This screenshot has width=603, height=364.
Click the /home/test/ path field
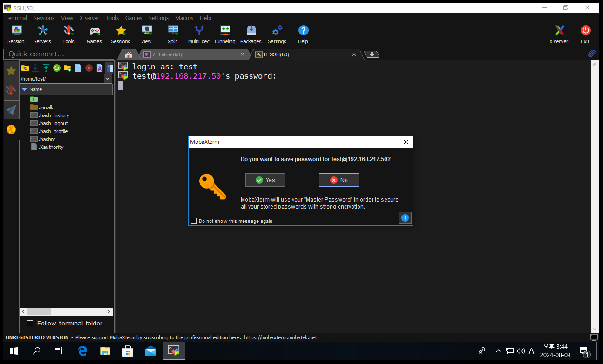point(62,79)
